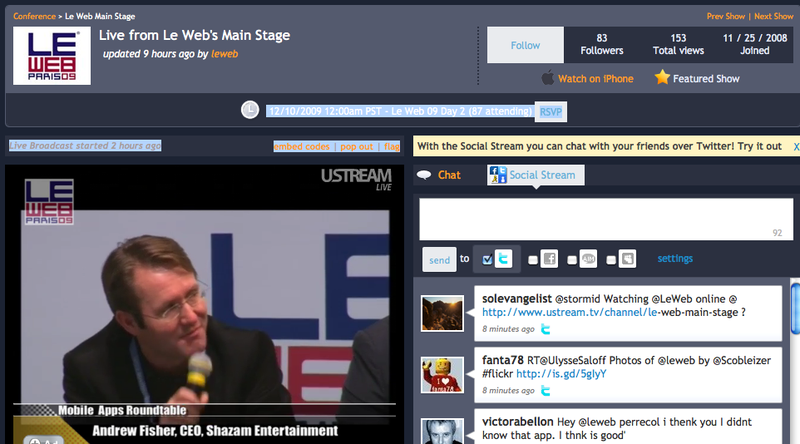
Task: Open the LeWeb Paris 09 channel logo
Action: point(51,55)
